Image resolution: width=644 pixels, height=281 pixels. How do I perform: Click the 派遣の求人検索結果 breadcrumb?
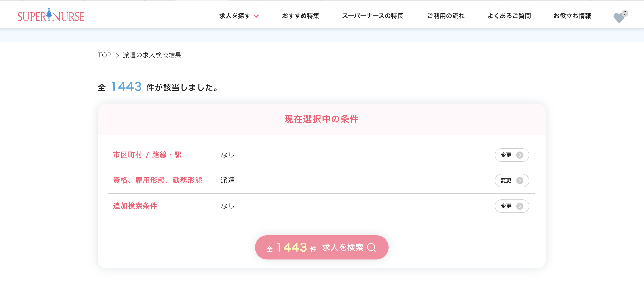click(x=152, y=55)
